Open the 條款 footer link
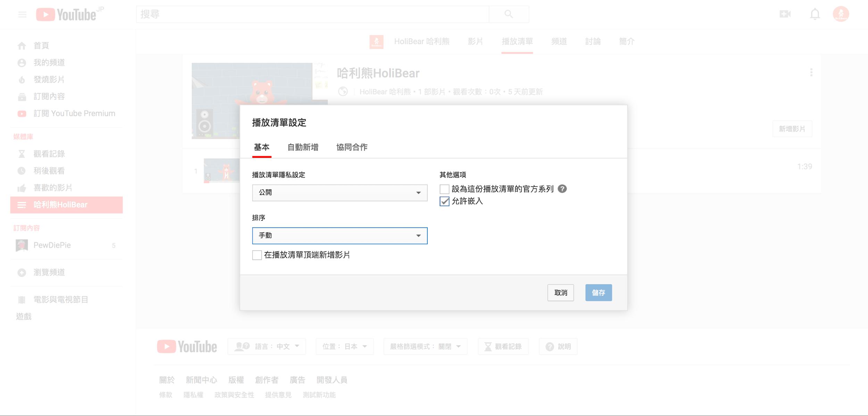 tap(166, 395)
